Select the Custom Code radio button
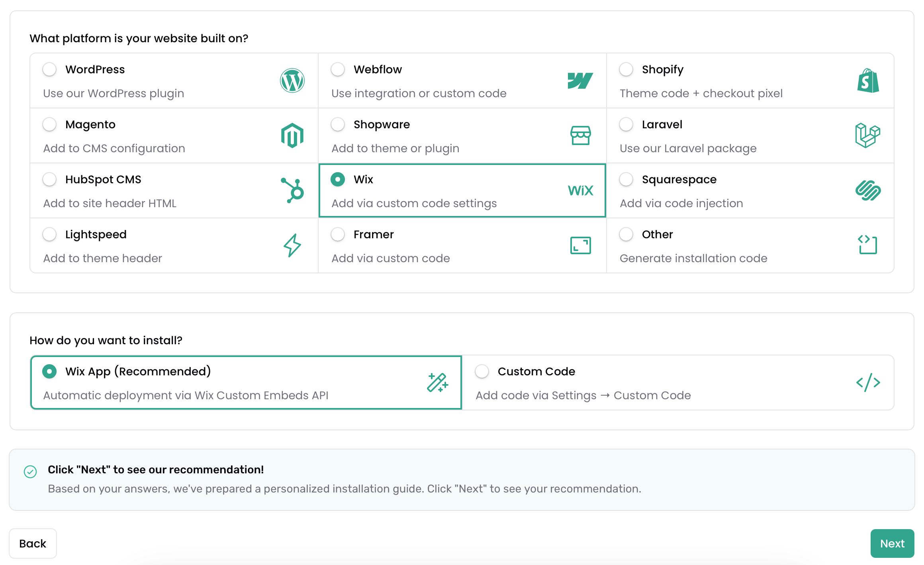 point(482,371)
